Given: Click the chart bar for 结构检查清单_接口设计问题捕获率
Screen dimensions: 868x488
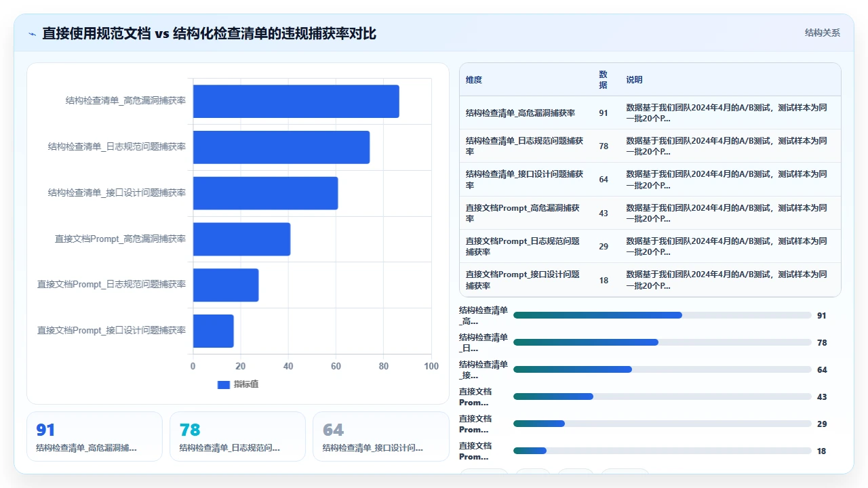Looking at the screenshot, I should (266, 193).
